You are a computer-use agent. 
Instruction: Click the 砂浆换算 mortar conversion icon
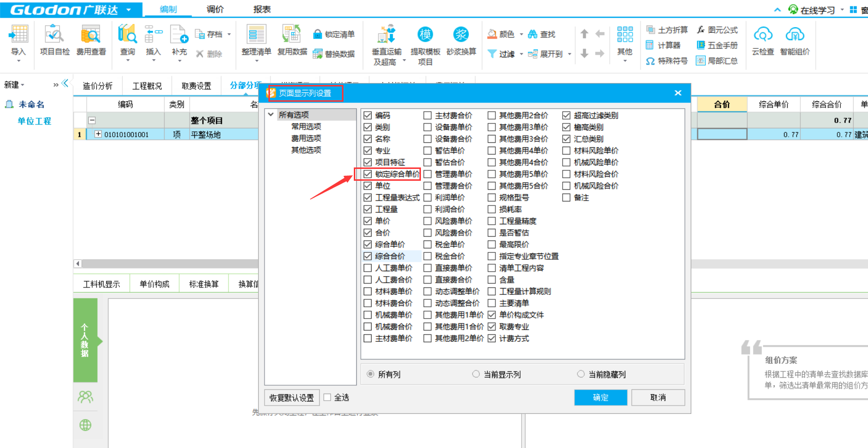coord(461,35)
